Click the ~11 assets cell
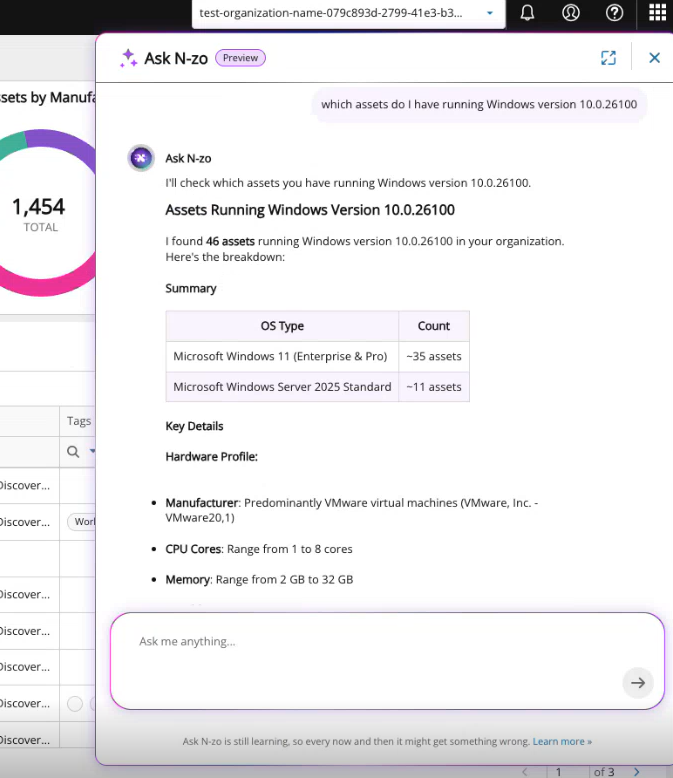Image resolution: width=673 pixels, height=778 pixels. [434, 387]
